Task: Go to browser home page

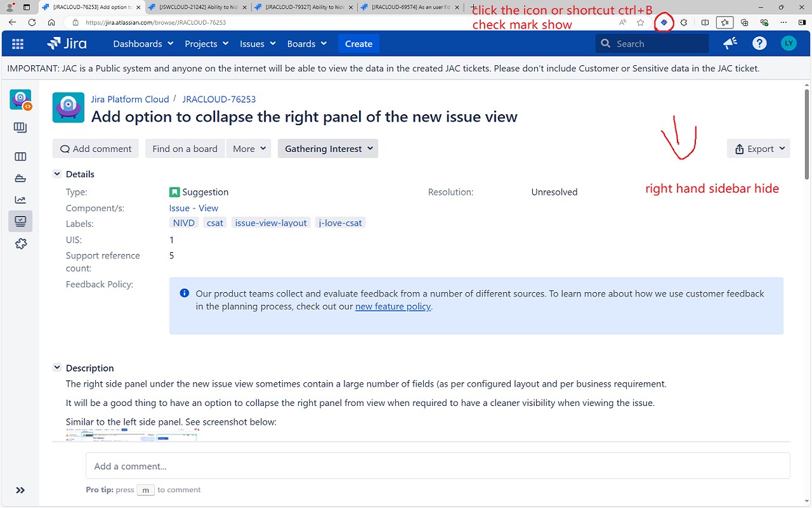Action: coord(51,22)
